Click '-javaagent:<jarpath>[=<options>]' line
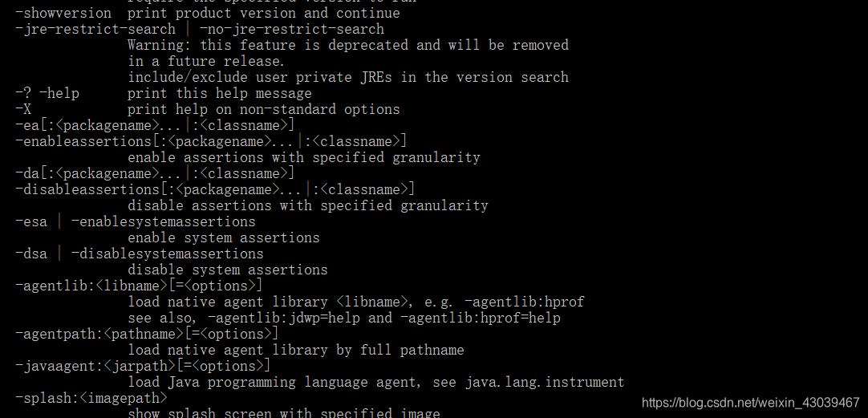The image size is (868, 418). click(143, 366)
